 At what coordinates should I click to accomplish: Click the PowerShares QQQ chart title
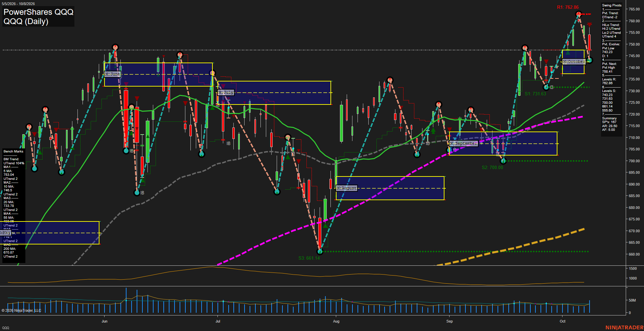click(x=38, y=12)
